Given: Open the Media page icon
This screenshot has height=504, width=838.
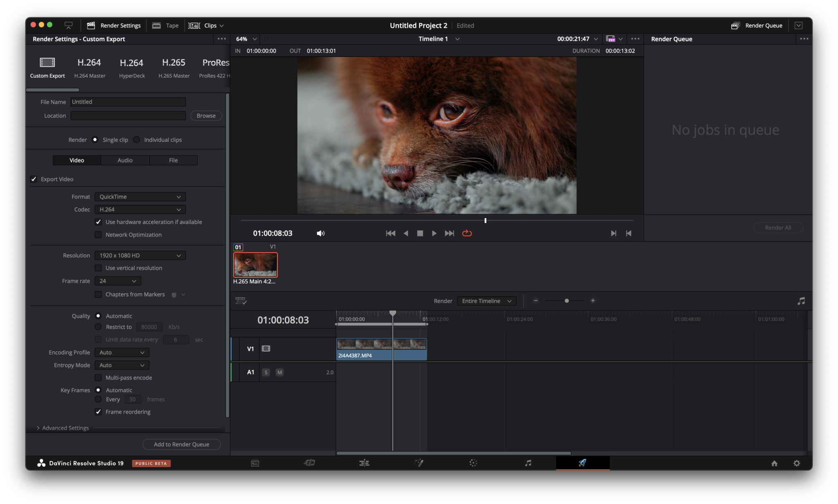Looking at the screenshot, I should tap(255, 463).
